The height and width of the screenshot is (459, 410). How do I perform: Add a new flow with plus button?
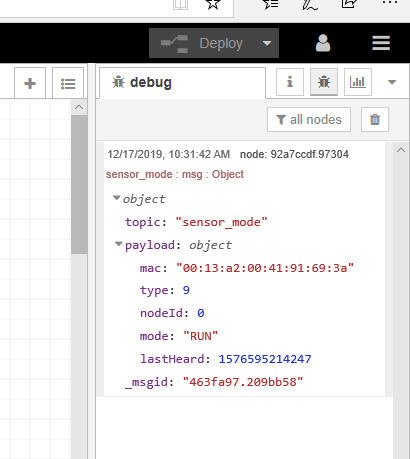point(30,83)
